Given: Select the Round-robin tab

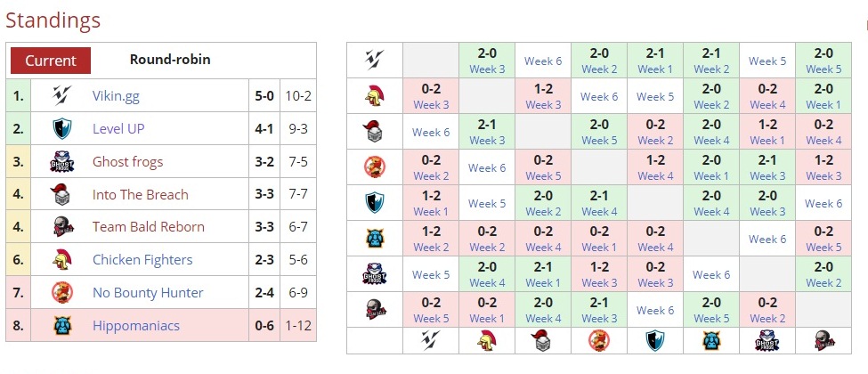Looking at the screenshot, I should point(170,61).
